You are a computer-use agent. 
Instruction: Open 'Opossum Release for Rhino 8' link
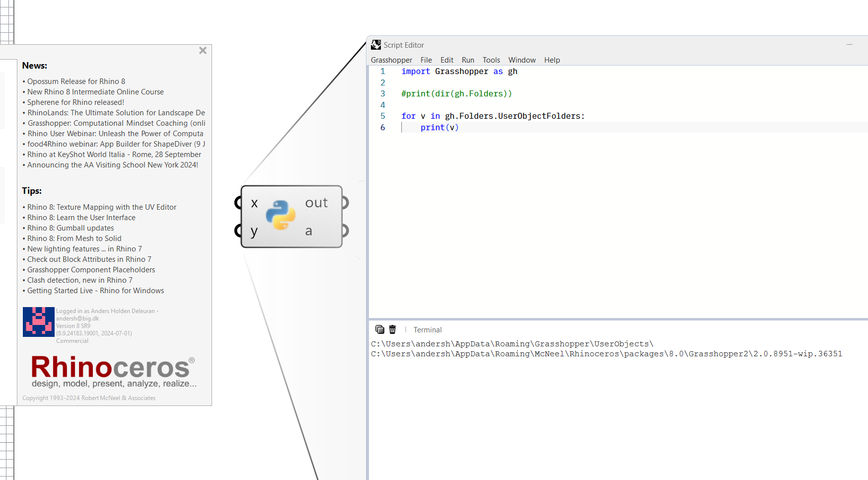(x=76, y=81)
